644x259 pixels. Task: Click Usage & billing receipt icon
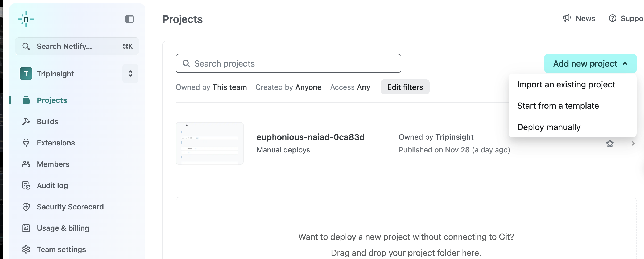pos(26,228)
